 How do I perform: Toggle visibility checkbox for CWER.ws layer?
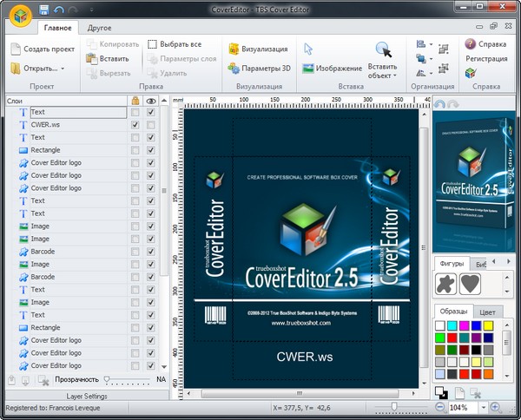151,125
